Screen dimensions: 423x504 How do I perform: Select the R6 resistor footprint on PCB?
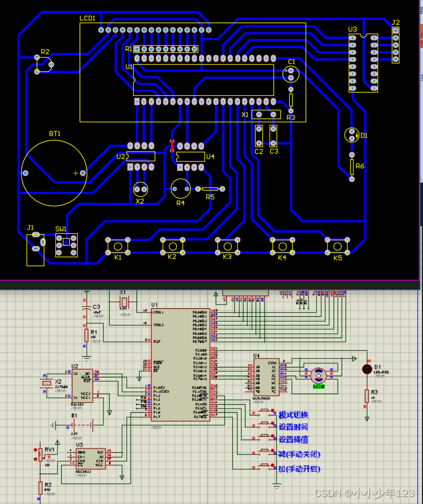click(352, 167)
